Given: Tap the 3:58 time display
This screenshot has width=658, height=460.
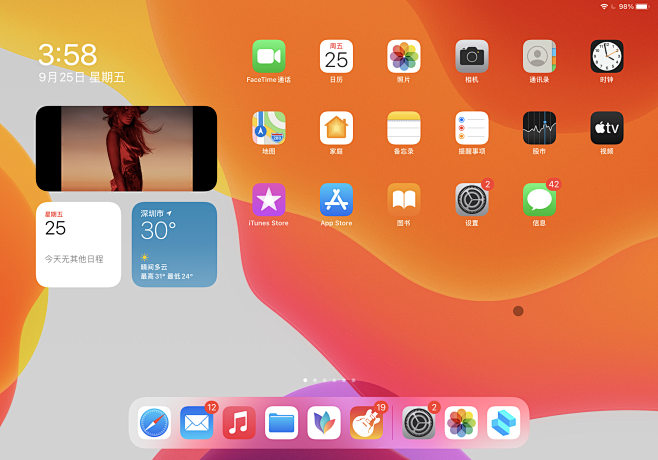Looking at the screenshot, I should (68, 55).
